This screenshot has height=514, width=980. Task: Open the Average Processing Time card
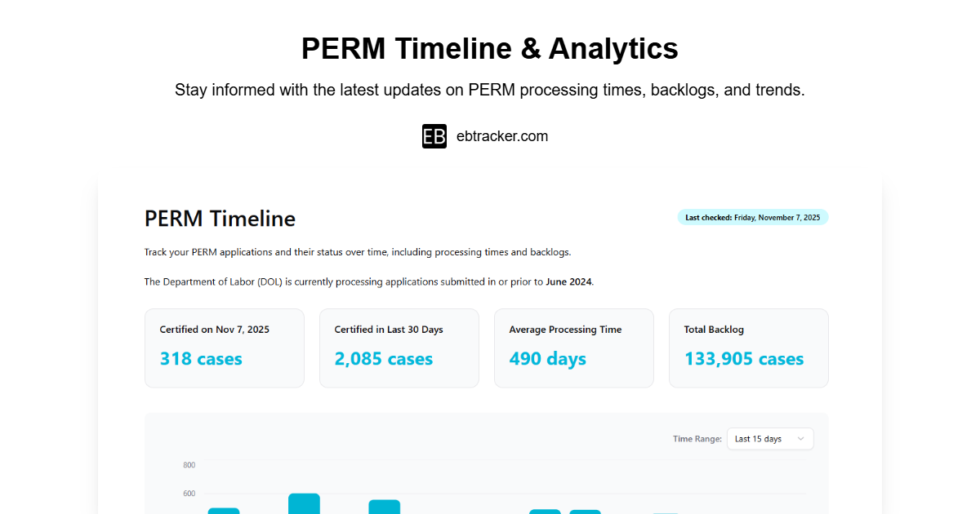tap(573, 348)
